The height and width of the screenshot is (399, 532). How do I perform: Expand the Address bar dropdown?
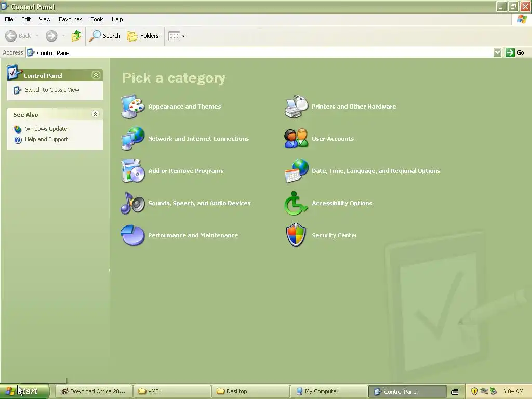click(x=497, y=52)
